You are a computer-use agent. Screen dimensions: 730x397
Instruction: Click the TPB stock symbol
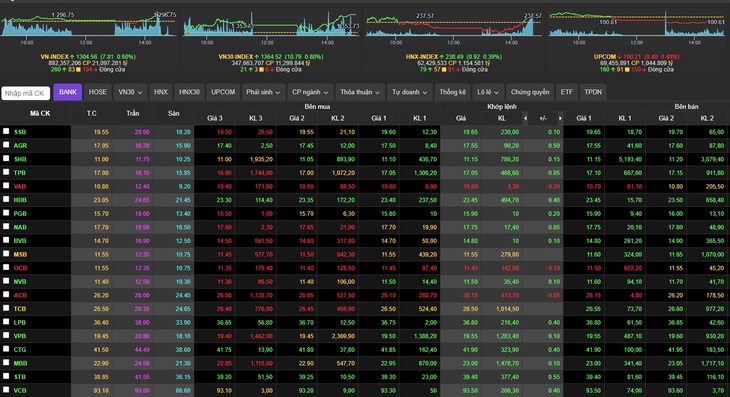coord(20,172)
